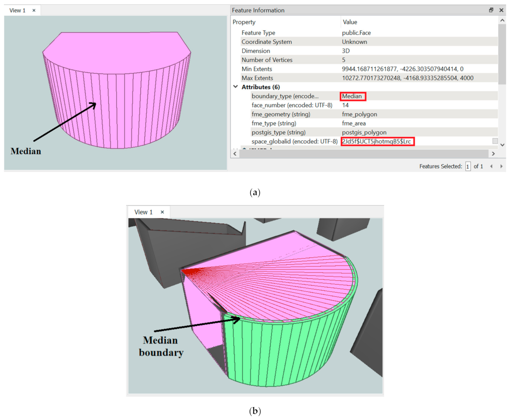The height and width of the screenshot is (420, 511).
Task: Switch to the top View 1 tab
Action: 17,11
